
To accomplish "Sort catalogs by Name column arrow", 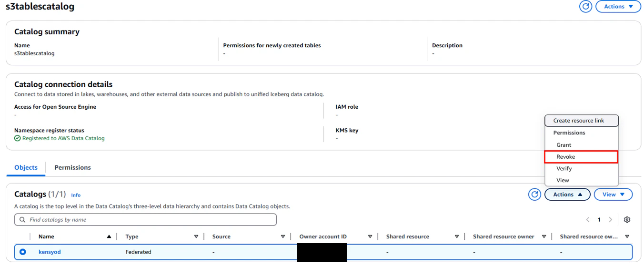I will coord(109,236).
